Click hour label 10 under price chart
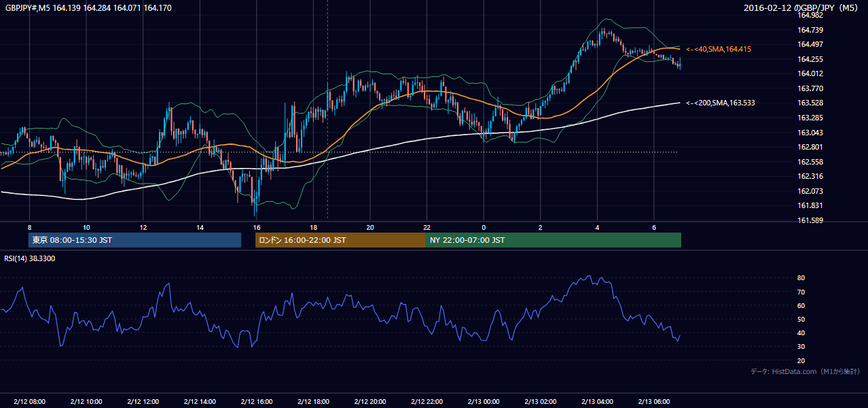Screen dimensions: 868x408 (86, 227)
